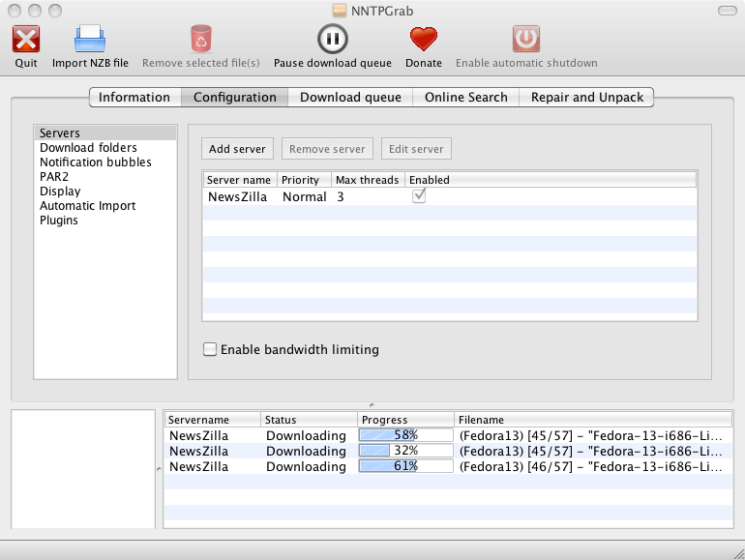Select NewsZilla row in server table
Screen dimensions: 745x560
pos(238,196)
